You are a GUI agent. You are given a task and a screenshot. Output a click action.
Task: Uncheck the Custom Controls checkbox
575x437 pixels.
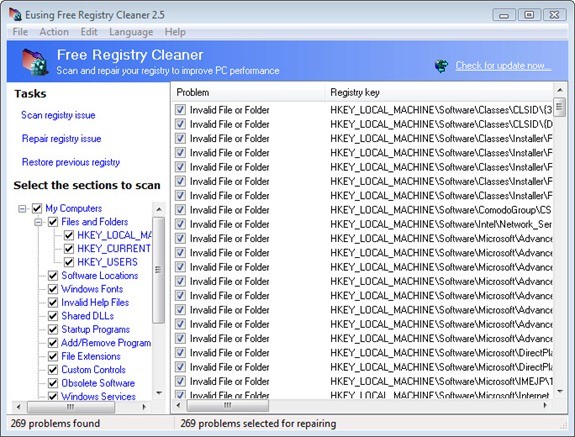[53, 370]
